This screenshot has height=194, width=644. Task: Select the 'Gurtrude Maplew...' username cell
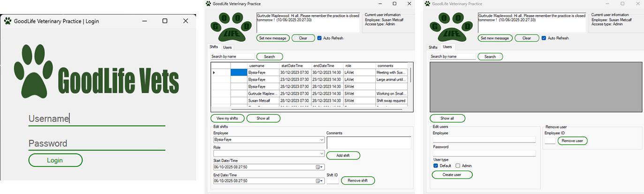tap(263, 94)
